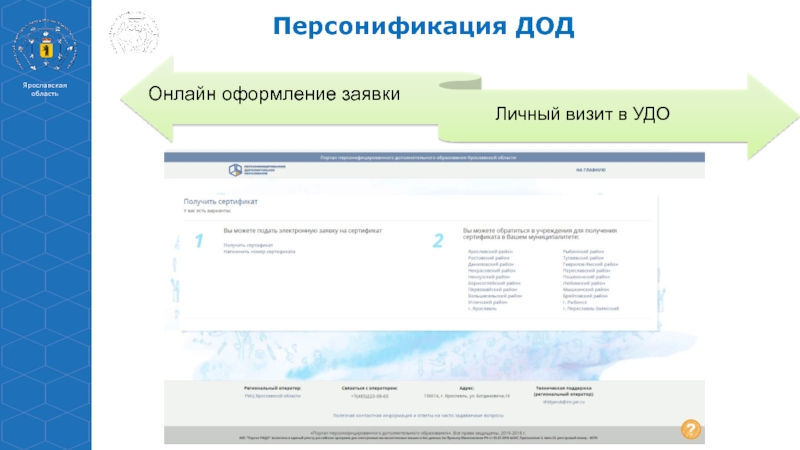The height and width of the screenshot is (450, 800).
Task: Click the Yaroslavl region coat of arms emblem
Action: pos(44,45)
